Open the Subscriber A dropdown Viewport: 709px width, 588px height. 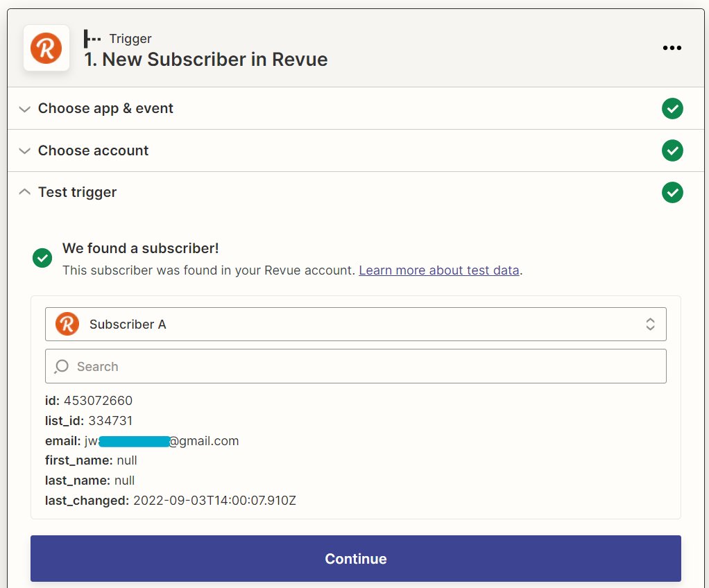[355, 324]
